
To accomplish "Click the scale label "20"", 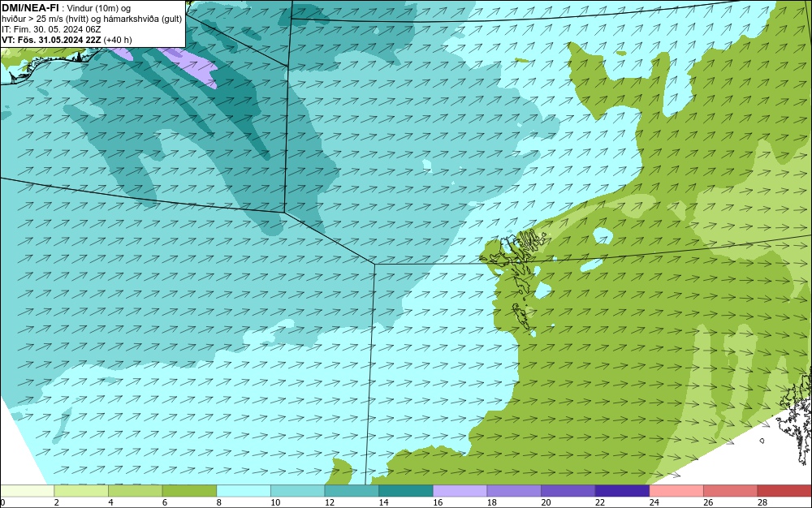I will (546, 502).
